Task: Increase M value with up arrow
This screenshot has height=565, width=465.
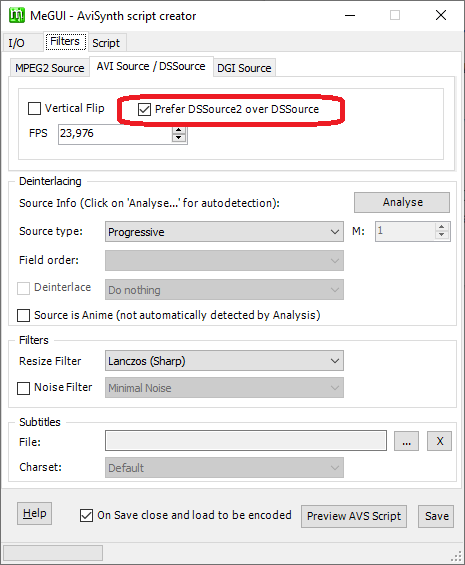Action: point(442,227)
